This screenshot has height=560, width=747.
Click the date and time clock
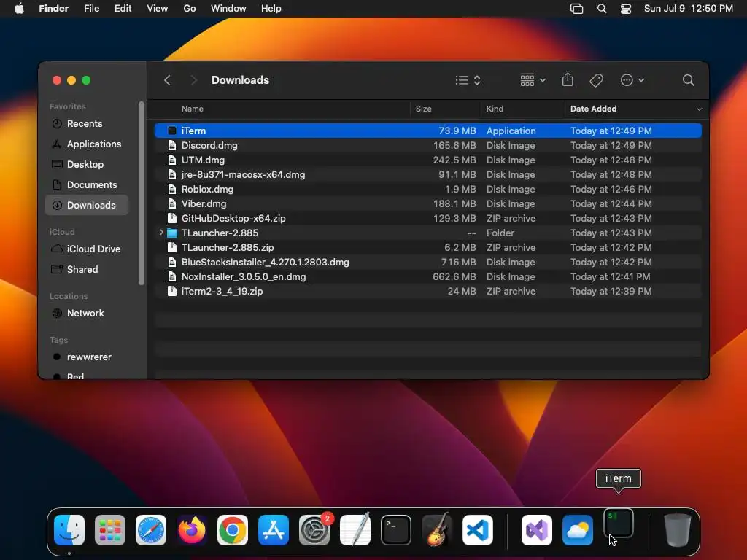[x=689, y=9]
